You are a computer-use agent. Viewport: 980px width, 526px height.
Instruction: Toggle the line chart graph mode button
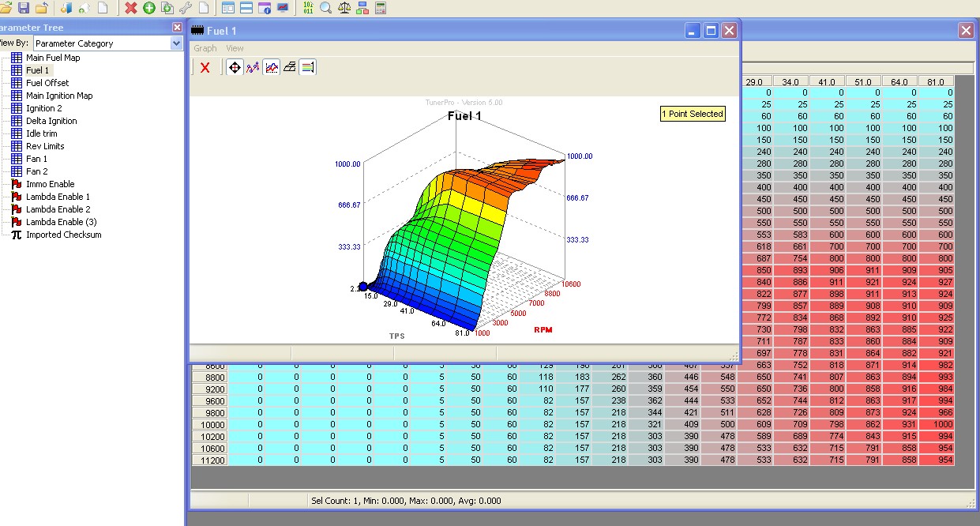click(x=271, y=68)
